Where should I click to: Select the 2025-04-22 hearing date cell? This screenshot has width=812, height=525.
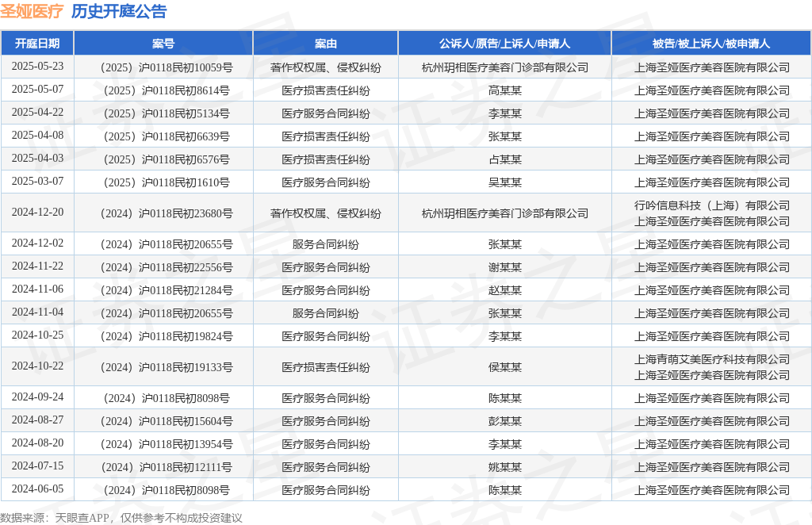click(37, 113)
